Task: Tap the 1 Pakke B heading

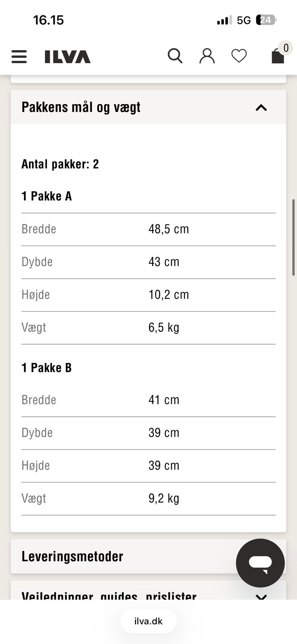Action: (x=47, y=367)
